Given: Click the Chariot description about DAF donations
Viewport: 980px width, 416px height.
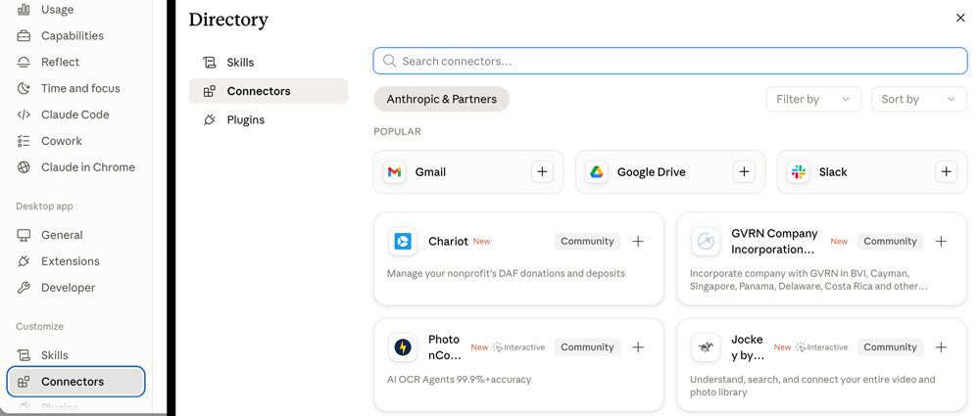Looking at the screenshot, I should [506, 273].
